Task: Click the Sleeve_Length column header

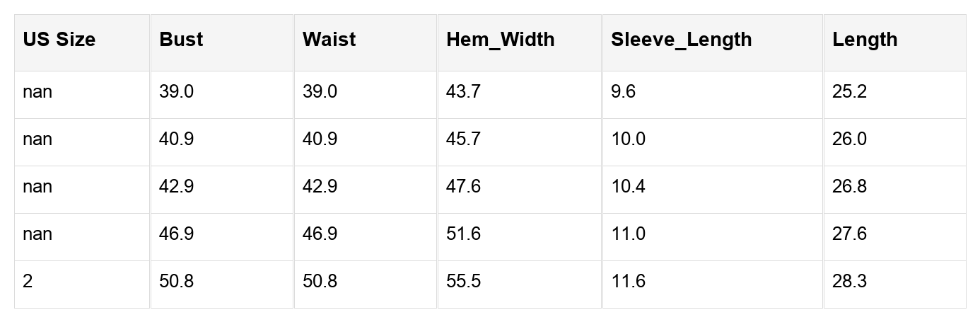Action: pyautogui.click(x=681, y=40)
